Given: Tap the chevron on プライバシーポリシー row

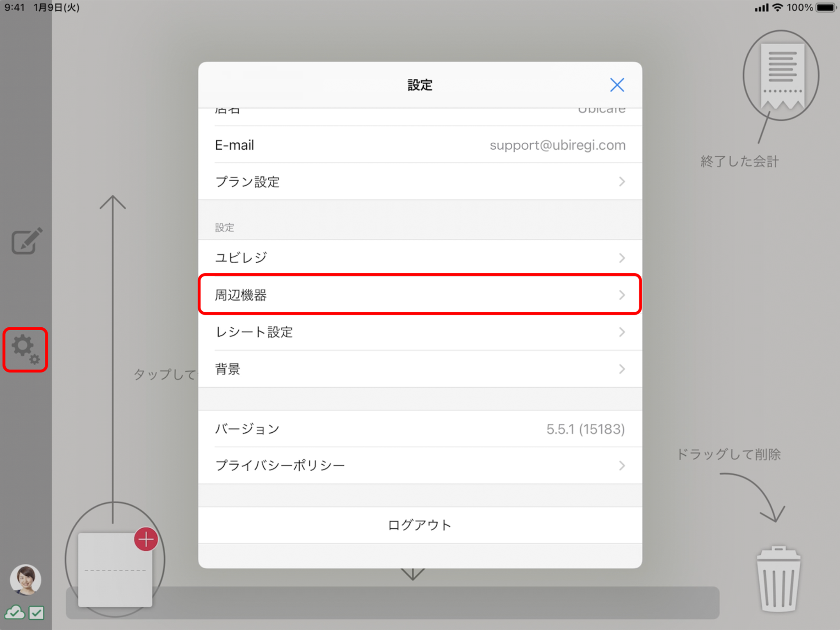Looking at the screenshot, I should (x=622, y=466).
